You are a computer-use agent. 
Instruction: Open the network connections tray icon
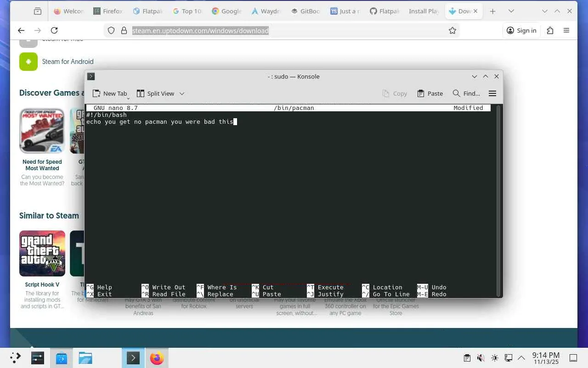click(x=509, y=358)
